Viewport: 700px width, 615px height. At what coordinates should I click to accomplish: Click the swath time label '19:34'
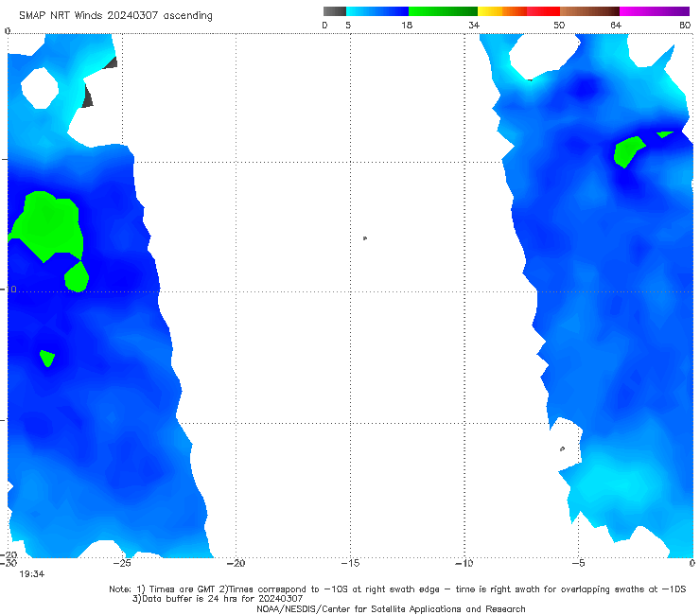(32, 574)
